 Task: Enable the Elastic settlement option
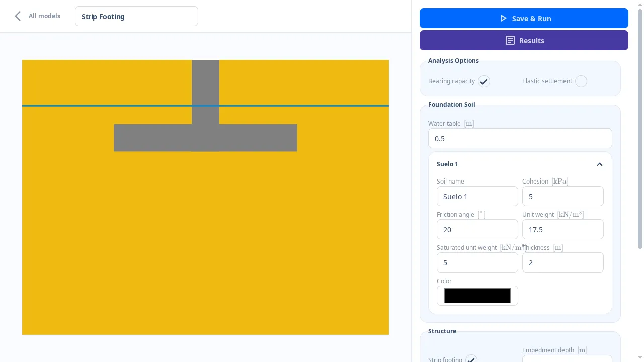[x=581, y=81]
